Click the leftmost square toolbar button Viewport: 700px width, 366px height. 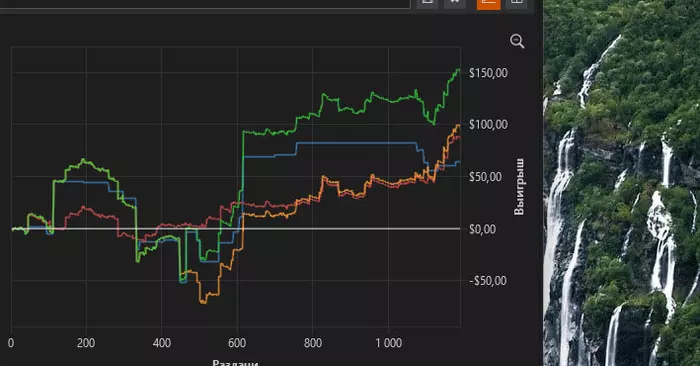click(427, 4)
